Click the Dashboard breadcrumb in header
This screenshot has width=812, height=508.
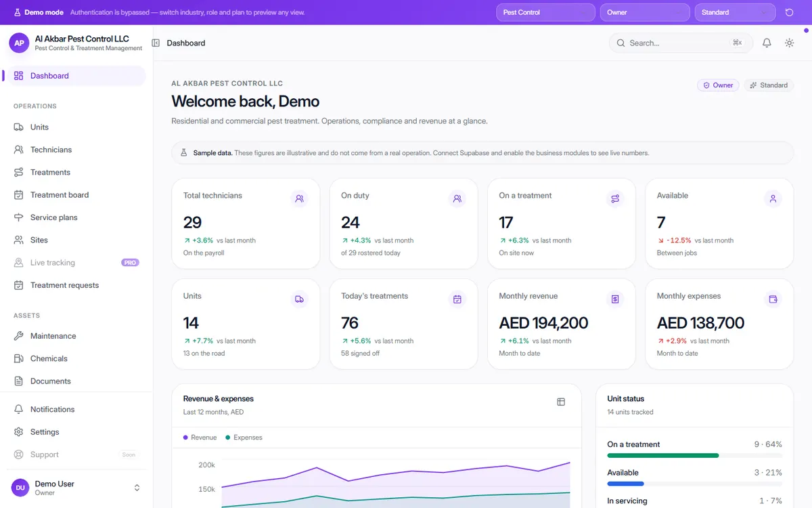pyautogui.click(x=186, y=43)
